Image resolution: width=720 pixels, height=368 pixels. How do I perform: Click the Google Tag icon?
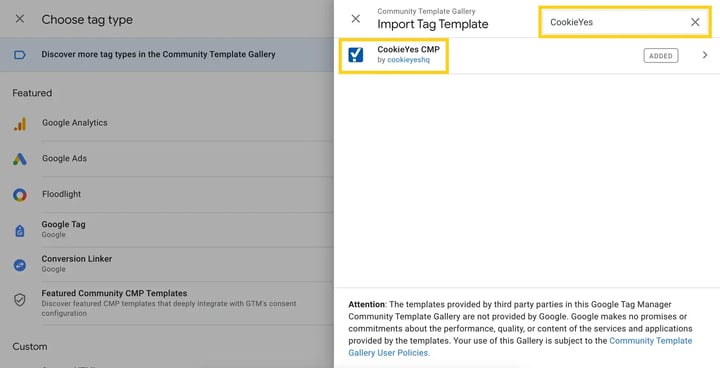click(x=20, y=231)
